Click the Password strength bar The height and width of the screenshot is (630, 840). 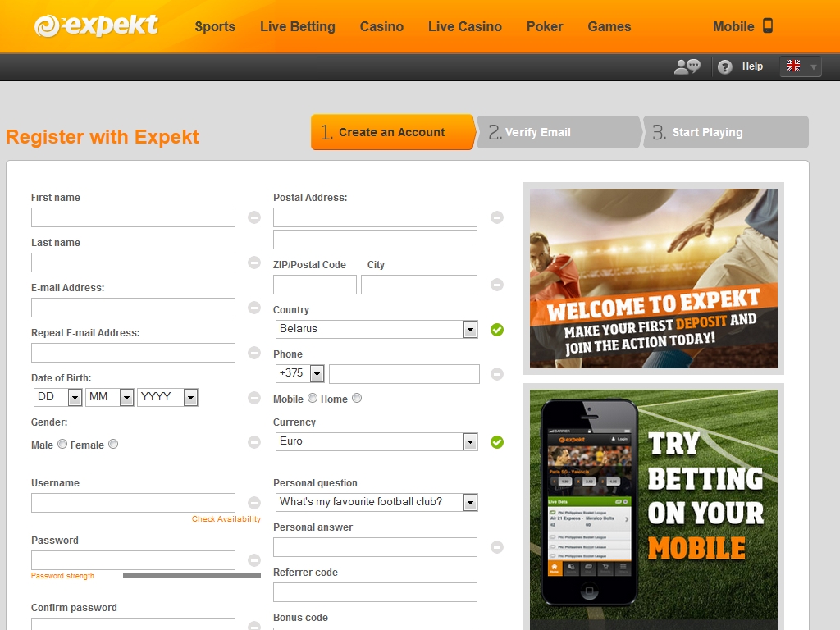click(191, 576)
